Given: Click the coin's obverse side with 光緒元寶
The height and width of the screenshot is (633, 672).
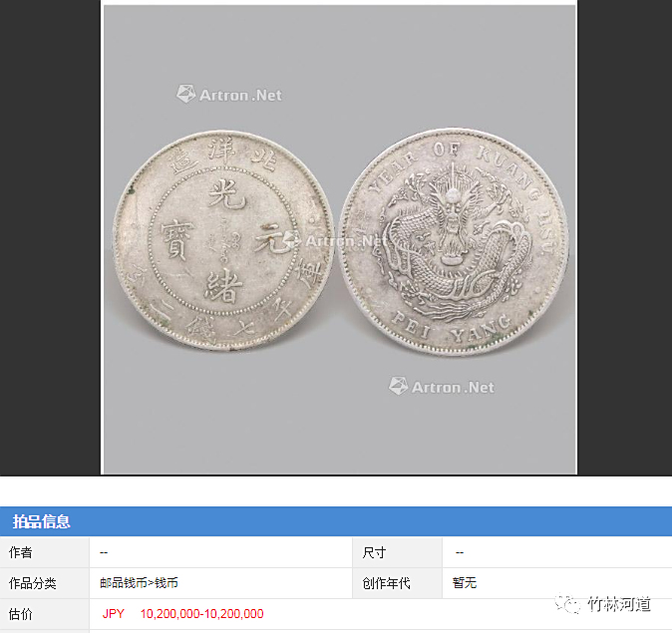Looking at the screenshot, I should [x=223, y=241].
